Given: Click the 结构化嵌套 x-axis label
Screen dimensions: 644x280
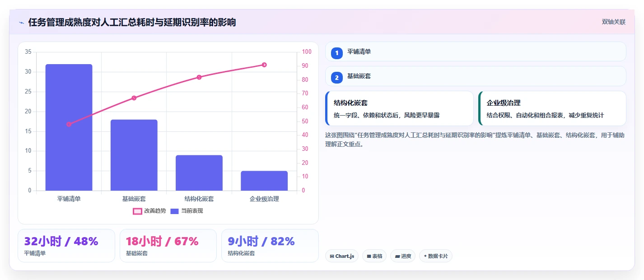Looking at the screenshot, I should (x=199, y=199).
